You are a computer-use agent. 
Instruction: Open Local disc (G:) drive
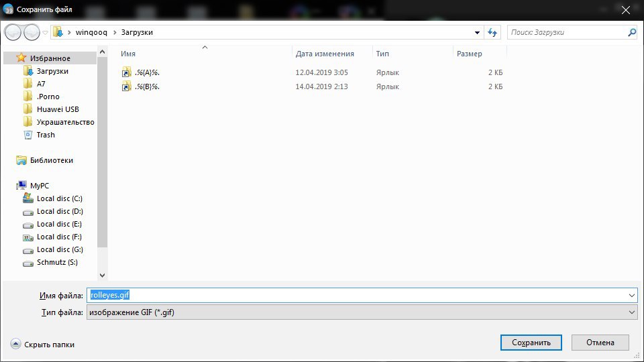pos(60,249)
